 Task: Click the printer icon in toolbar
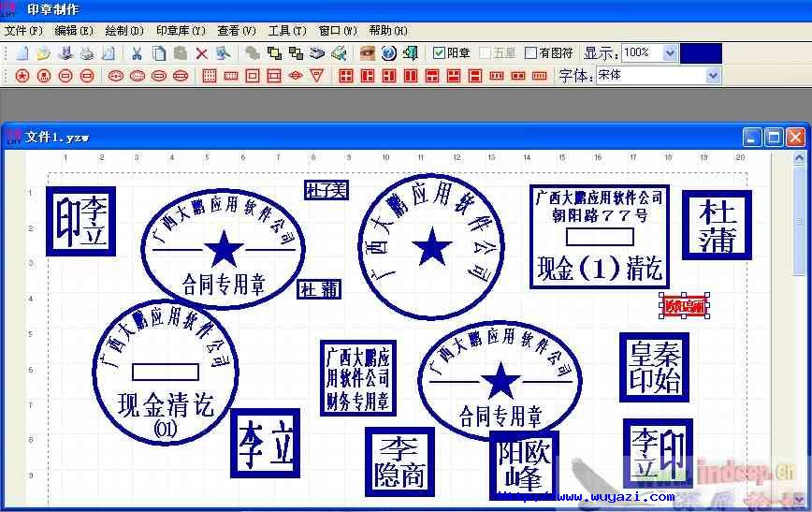pyautogui.click(x=86, y=53)
